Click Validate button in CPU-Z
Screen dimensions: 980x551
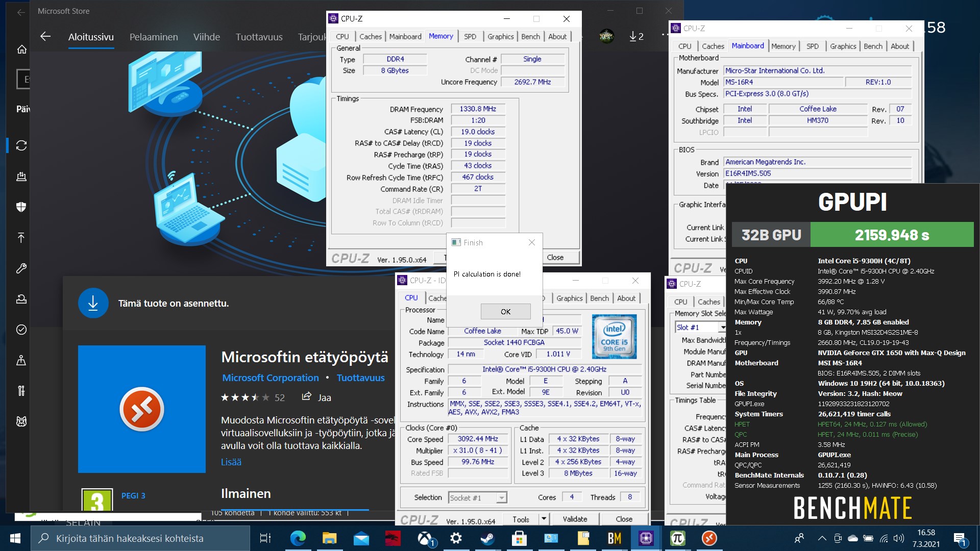tap(575, 519)
